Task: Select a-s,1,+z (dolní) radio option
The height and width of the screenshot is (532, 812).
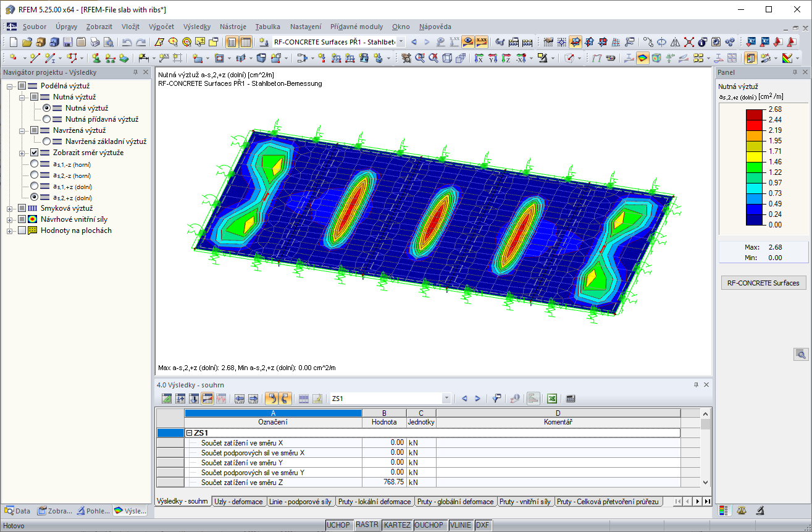Action: (34, 186)
